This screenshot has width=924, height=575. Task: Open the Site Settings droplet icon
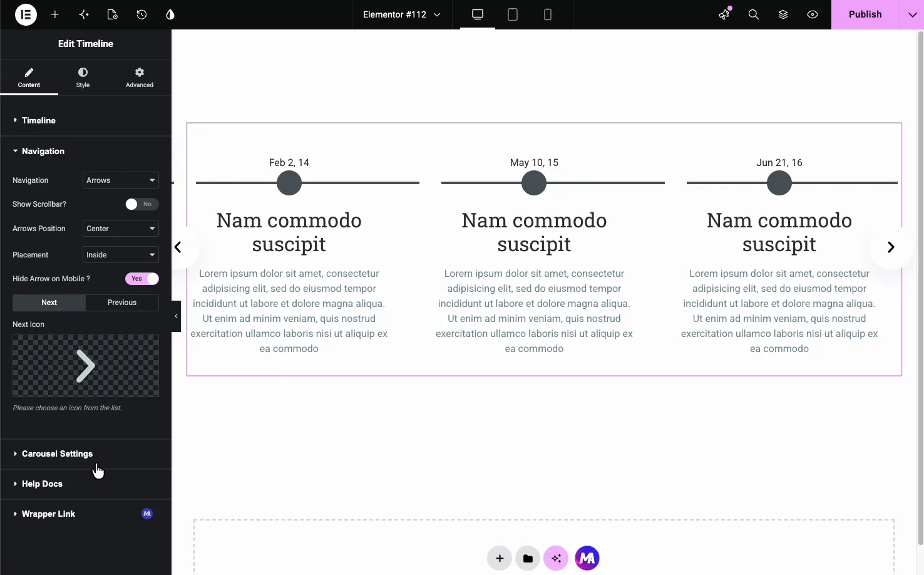coord(170,14)
